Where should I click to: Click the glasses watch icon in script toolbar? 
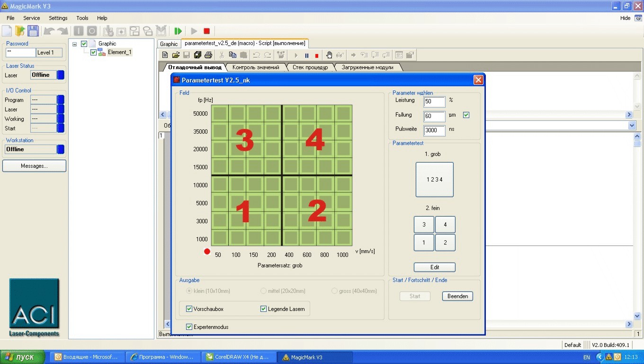pyautogui.click(x=340, y=55)
